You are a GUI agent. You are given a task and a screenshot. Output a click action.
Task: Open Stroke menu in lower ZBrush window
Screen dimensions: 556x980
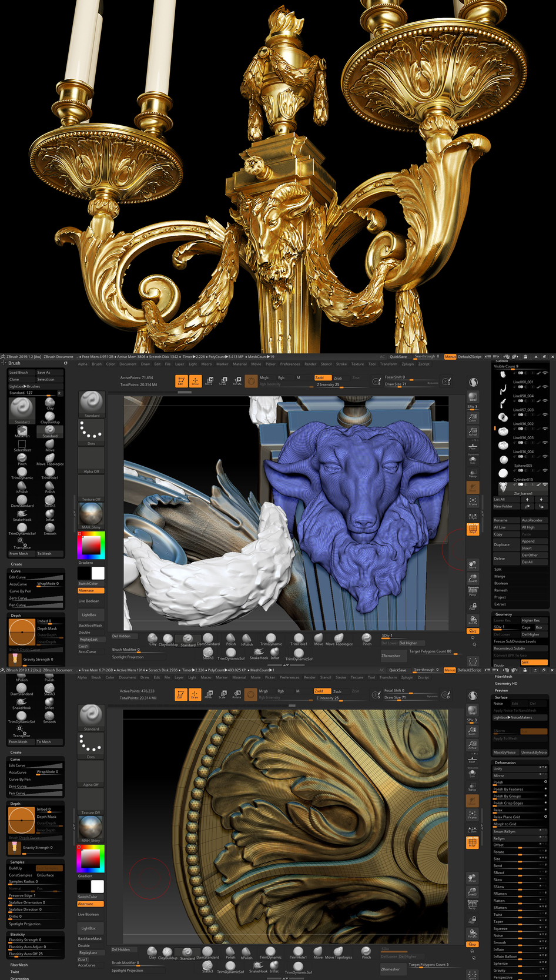tap(341, 677)
